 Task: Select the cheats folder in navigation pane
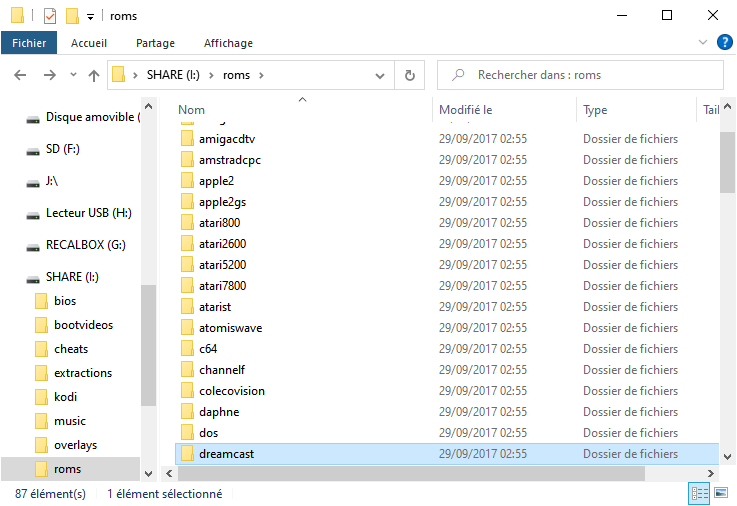(x=71, y=349)
